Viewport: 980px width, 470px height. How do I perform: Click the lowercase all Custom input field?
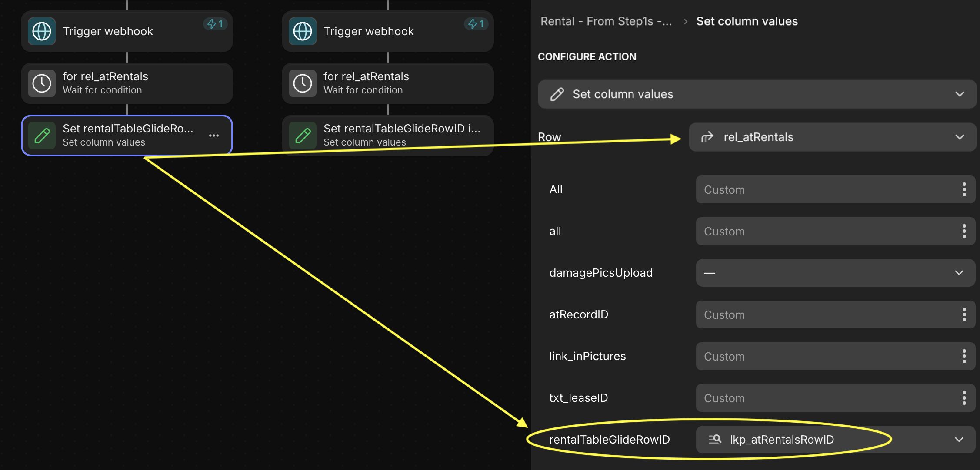point(826,231)
